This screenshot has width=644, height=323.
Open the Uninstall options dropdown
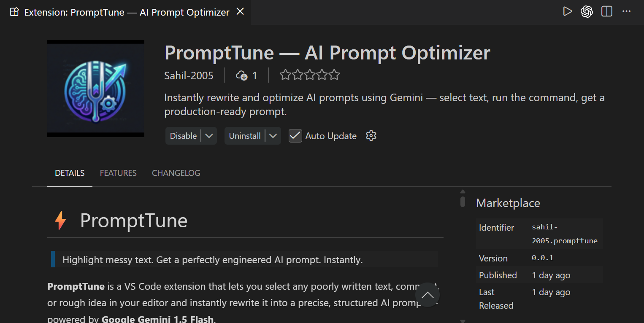(x=272, y=135)
